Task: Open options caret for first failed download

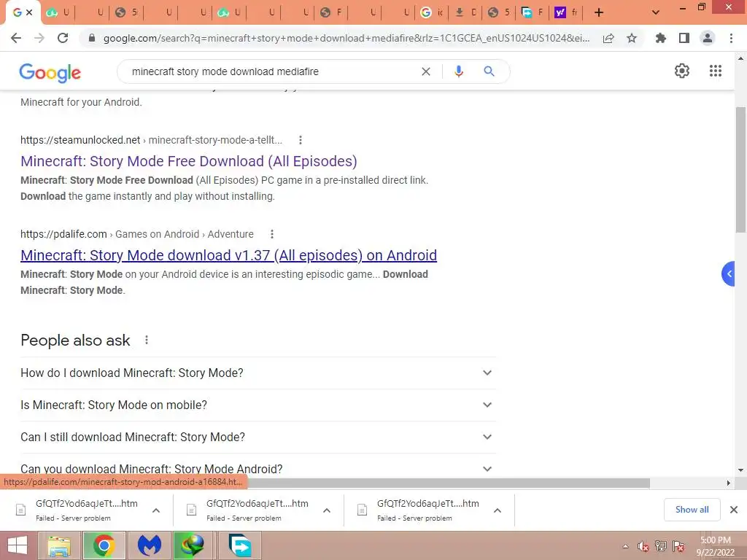Action: click(x=156, y=510)
